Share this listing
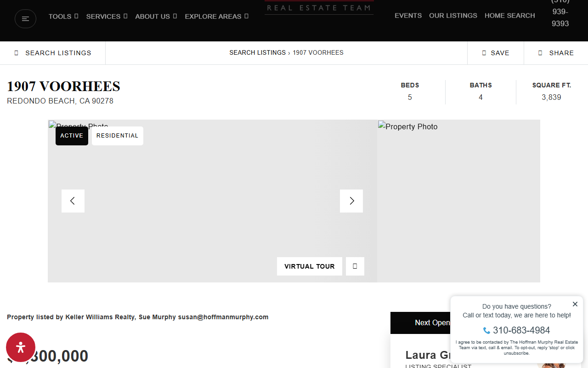 pos(556,53)
